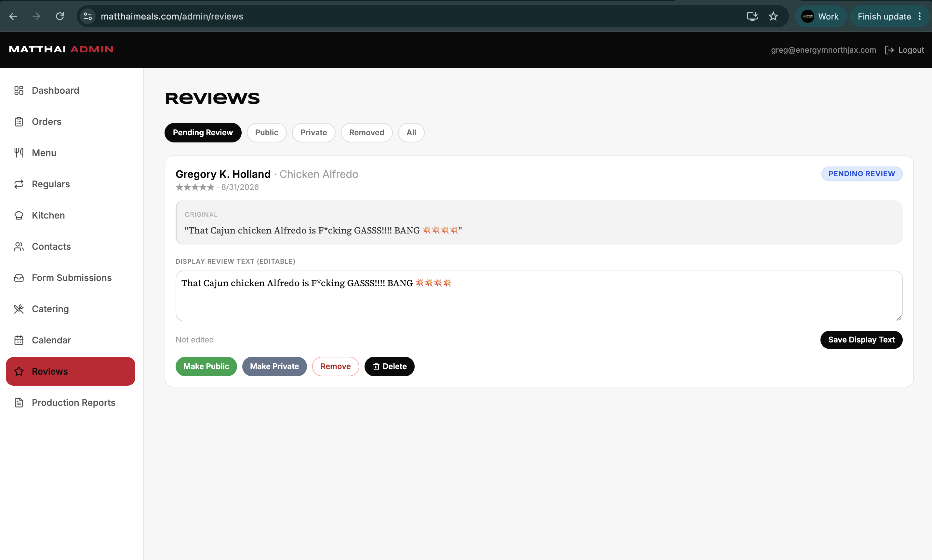Open the browser three-dot menu
Viewport: 932px width, 560px height.
pos(920,16)
